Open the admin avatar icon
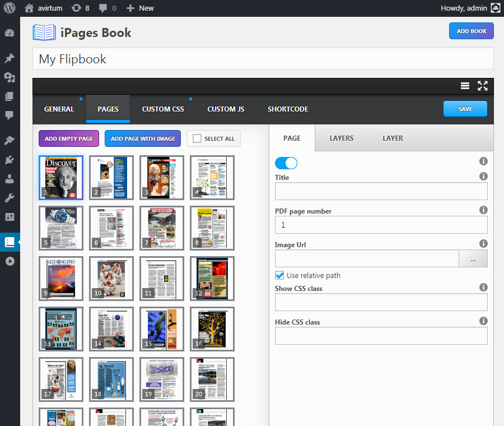 (496, 8)
